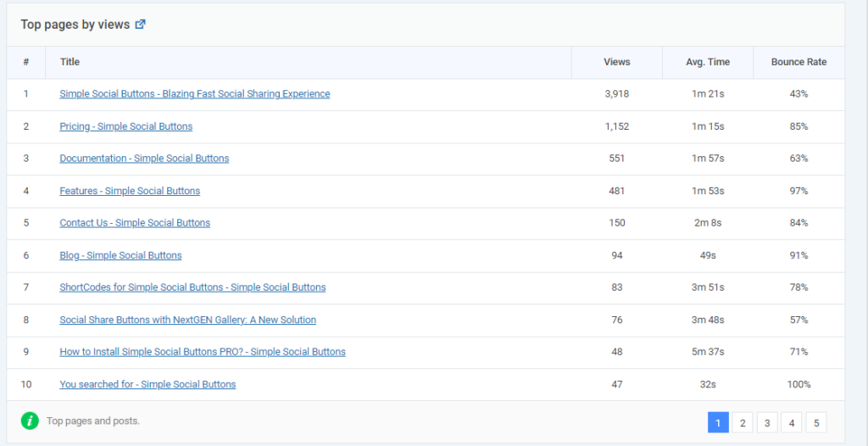Open external link icon beside Top pages by views
The width and height of the screenshot is (868, 446).
[141, 25]
